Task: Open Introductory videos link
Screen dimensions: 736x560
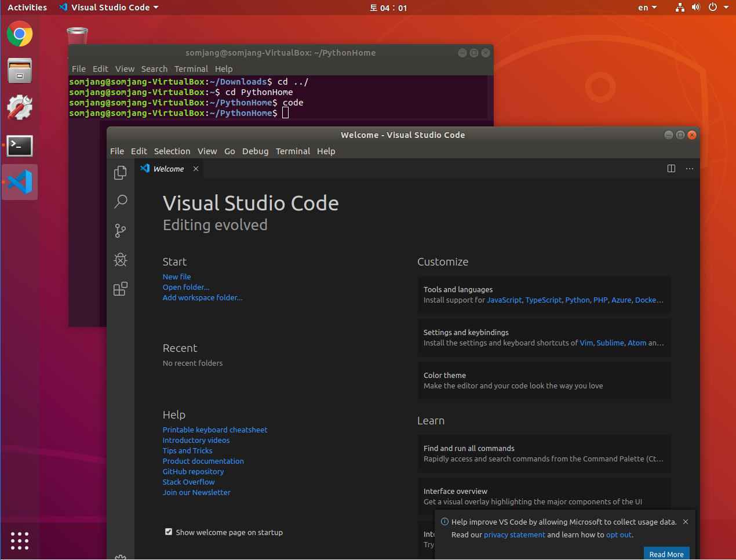Action: point(196,441)
